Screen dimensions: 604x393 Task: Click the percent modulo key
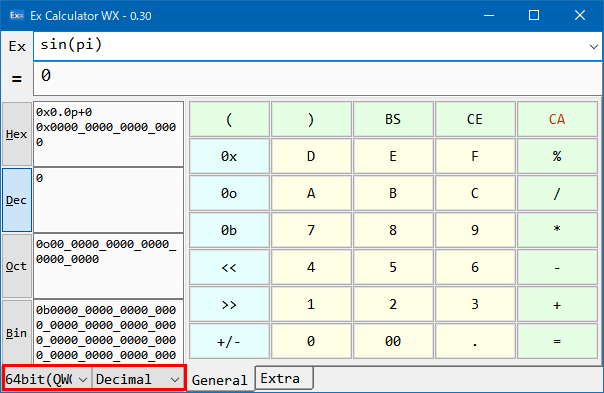557,156
